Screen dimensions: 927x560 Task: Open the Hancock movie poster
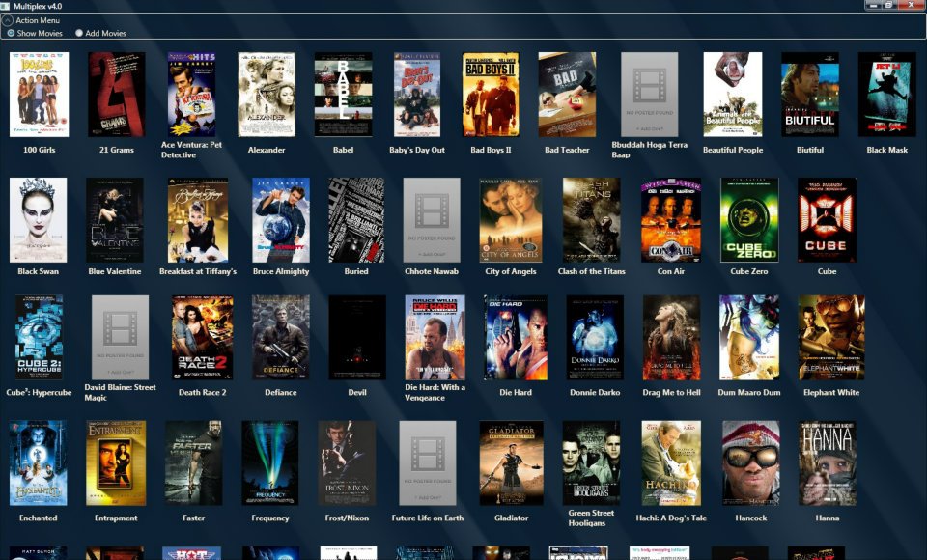750,463
